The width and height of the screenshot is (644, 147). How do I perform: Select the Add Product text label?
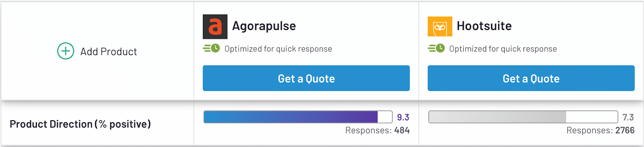(x=109, y=52)
